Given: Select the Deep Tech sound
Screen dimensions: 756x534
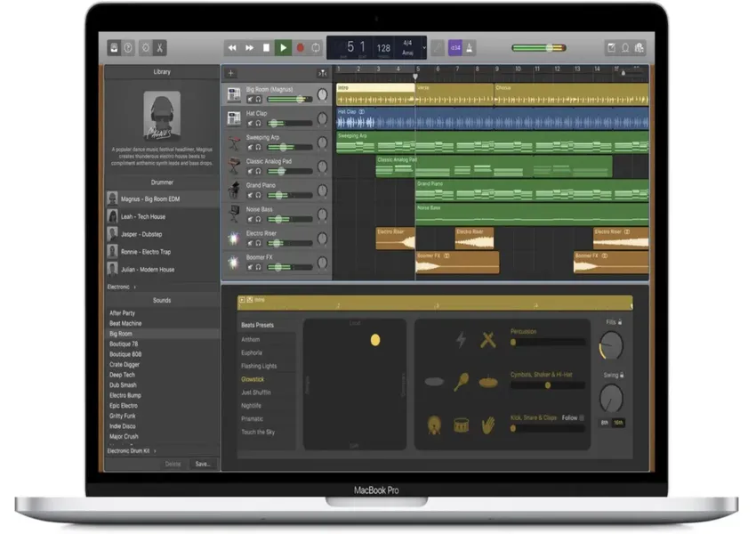Looking at the screenshot, I should coord(122,375).
